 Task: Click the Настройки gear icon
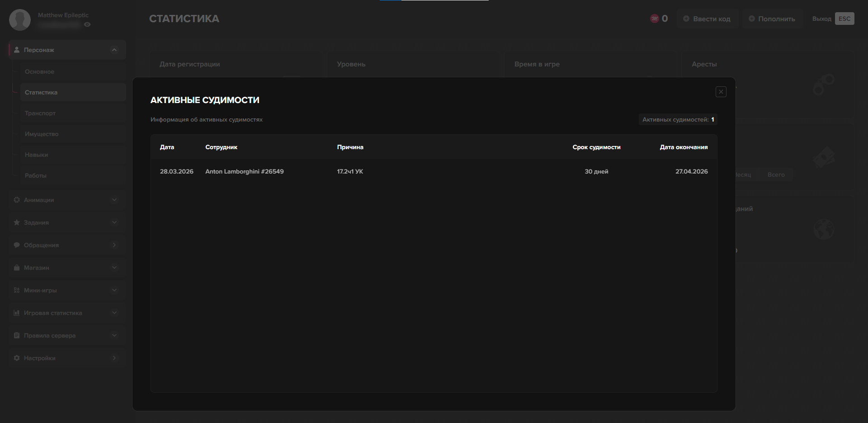[x=17, y=358]
